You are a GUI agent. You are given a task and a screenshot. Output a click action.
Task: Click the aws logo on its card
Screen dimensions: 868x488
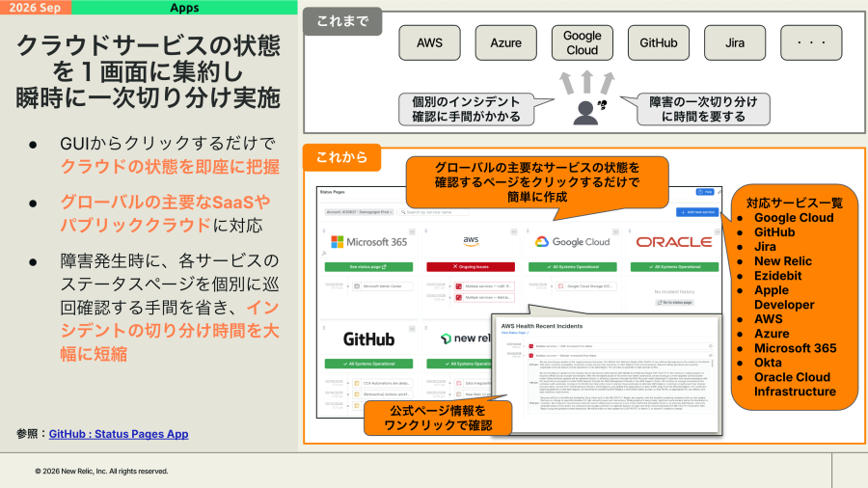[471, 241]
